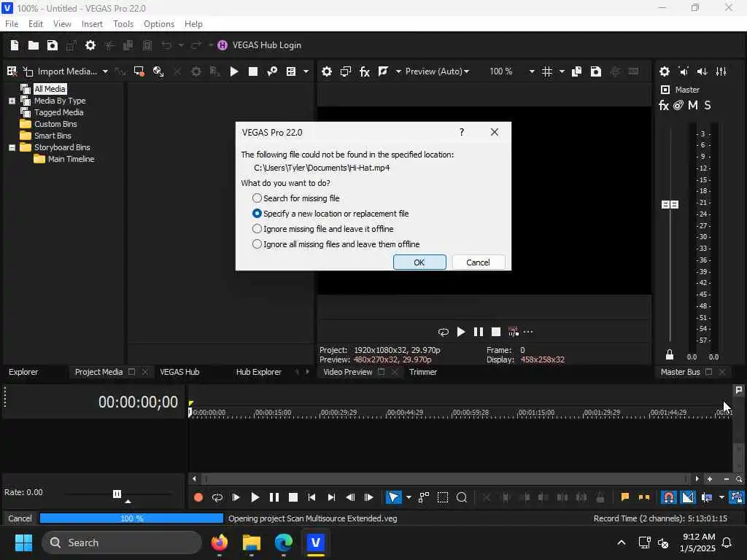Switch to the Hub Explorer tab
Screen dimensions: 747x560
pos(259,372)
